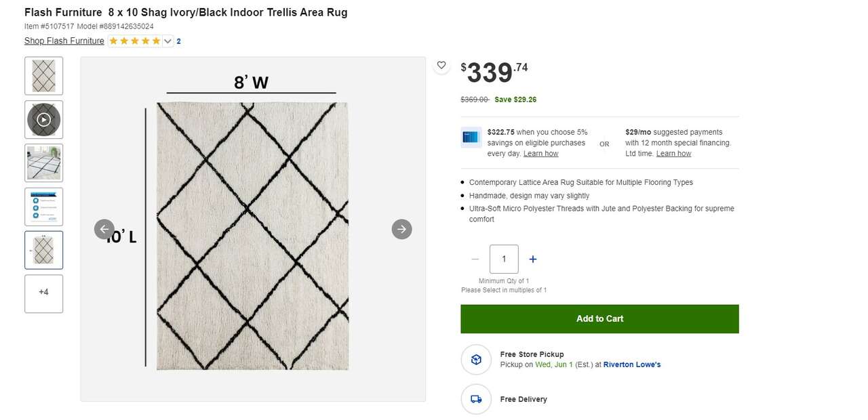Screen dimensions: 868x420
Task: Select first rug thumbnail image
Action: click(x=44, y=76)
